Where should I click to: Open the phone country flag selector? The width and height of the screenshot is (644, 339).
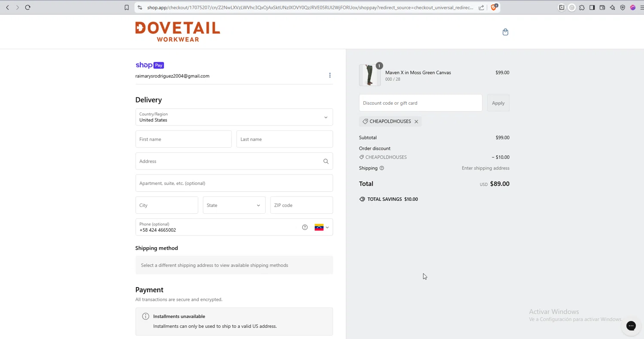(322, 227)
